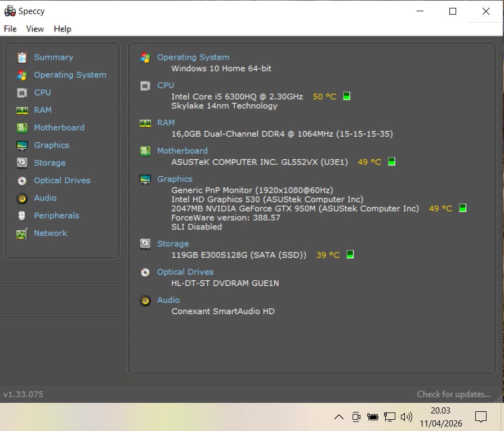Viewport: 504px width, 431px height.
Task: Click Check for updates link
Action: point(454,394)
